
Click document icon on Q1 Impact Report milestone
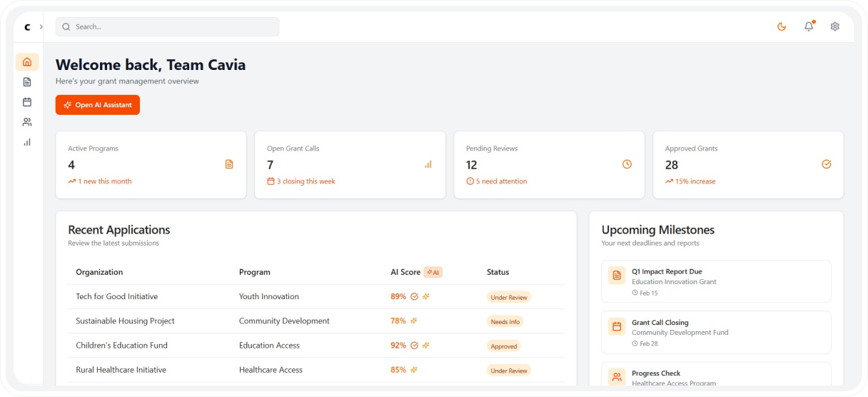[x=617, y=276]
